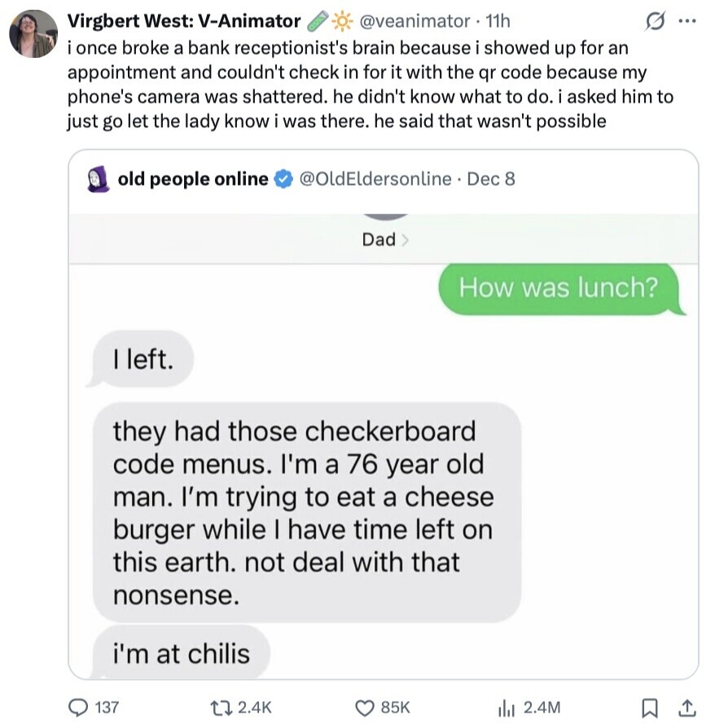715x728 pixels.
Task: Click the @OldEldersonline handle
Action: coord(375,178)
